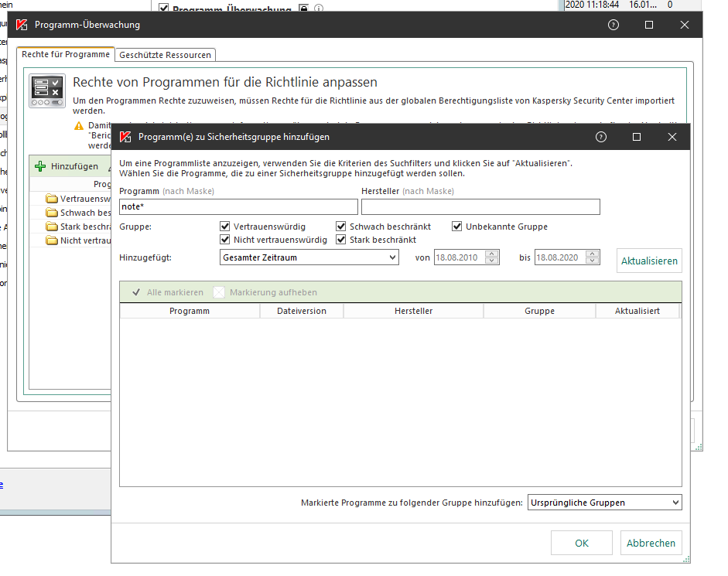Screen dimensions: 728x576
Task: Click the yellow warning triangle icon
Action: pyautogui.click(x=79, y=125)
